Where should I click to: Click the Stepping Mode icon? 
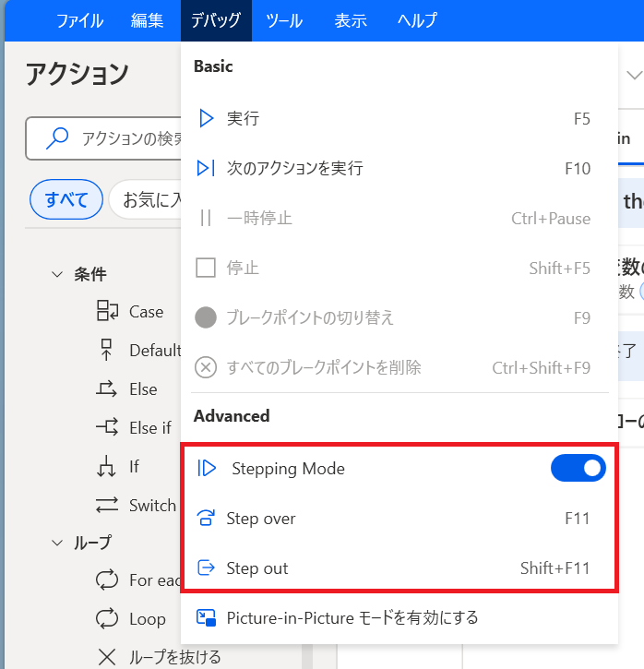coord(208,469)
